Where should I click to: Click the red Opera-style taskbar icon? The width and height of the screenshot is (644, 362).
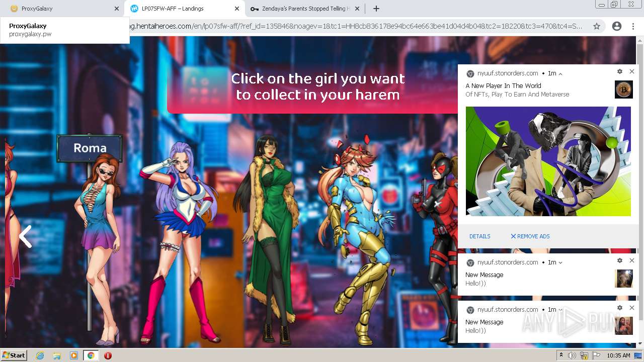[108, 355]
